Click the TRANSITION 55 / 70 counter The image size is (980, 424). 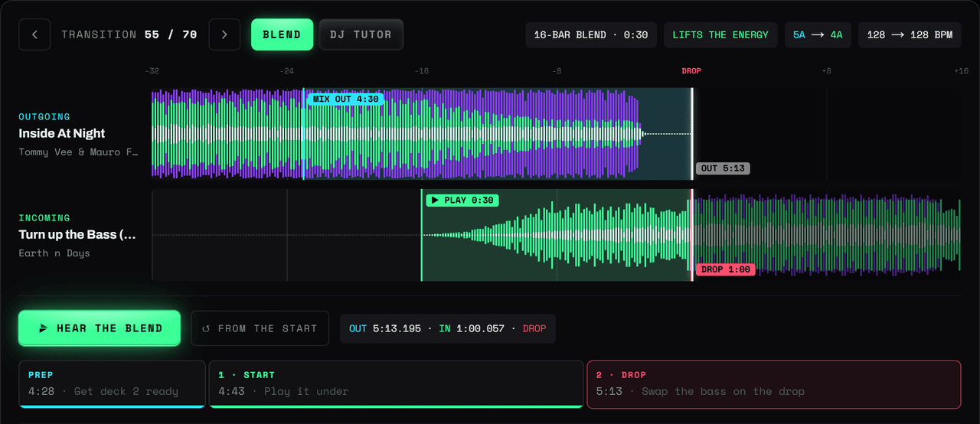pyautogui.click(x=129, y=34)
